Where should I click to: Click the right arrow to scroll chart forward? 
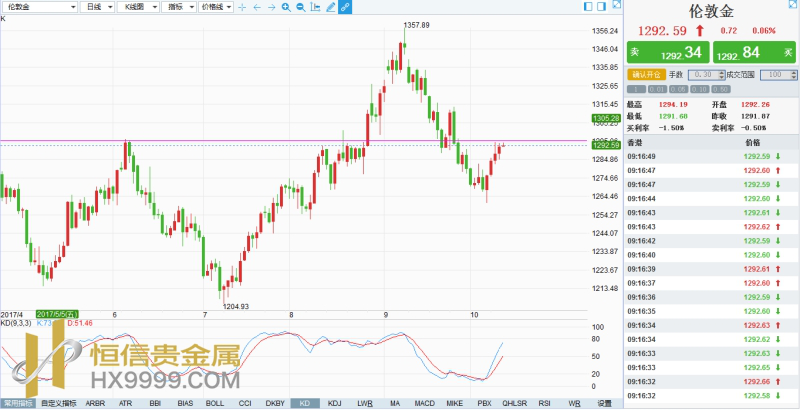tap(271, 7)
